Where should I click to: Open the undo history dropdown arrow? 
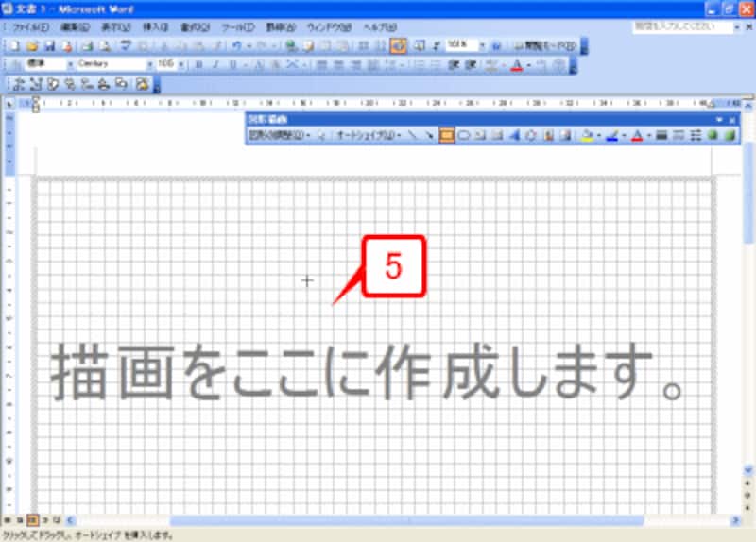pyautogui.click(x=249, y=46)
